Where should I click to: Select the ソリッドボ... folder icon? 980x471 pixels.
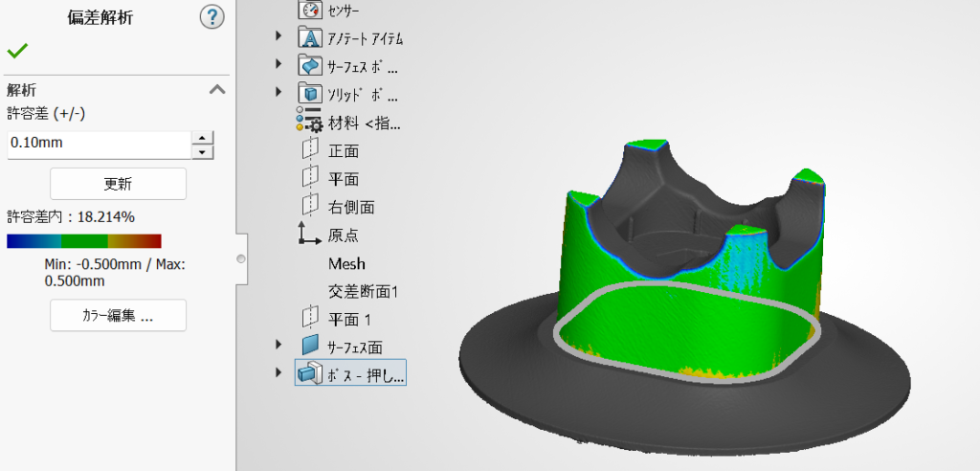pos(310,94)
